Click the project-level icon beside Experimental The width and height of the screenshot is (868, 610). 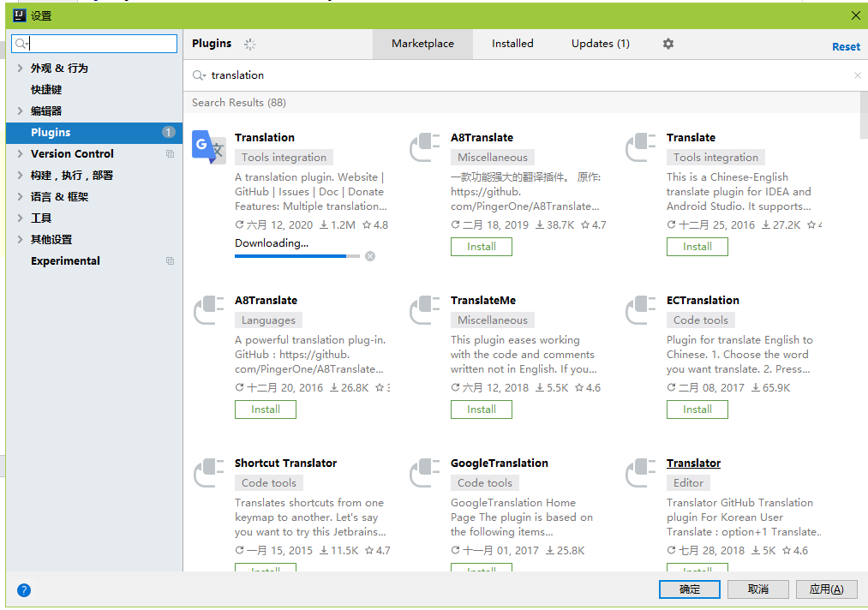170,260
